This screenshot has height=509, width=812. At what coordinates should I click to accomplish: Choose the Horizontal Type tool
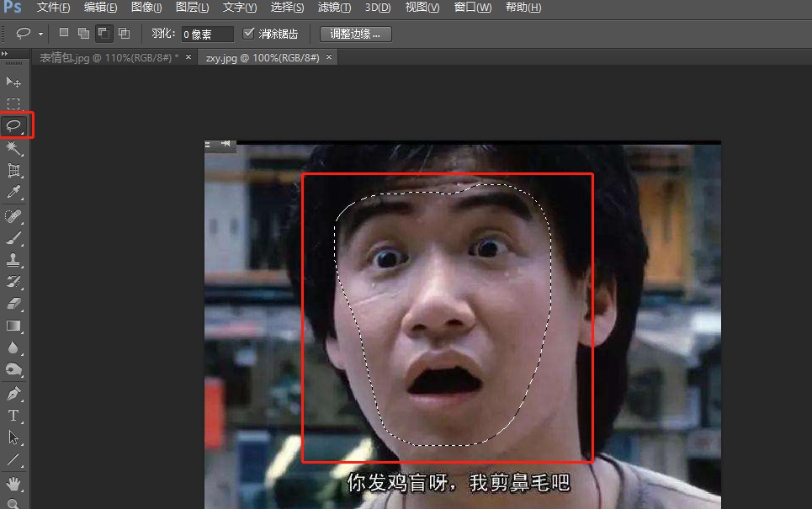point(13,415)
